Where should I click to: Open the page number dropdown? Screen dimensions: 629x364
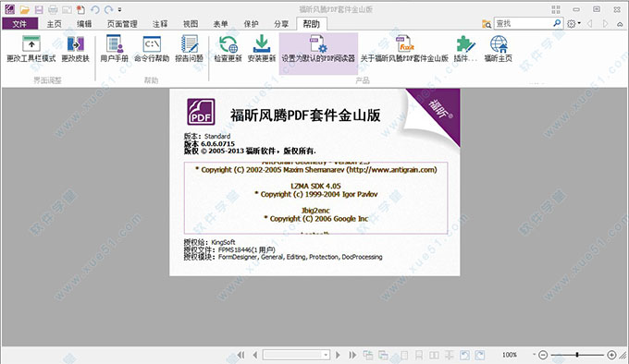click(x=326, y=355)
